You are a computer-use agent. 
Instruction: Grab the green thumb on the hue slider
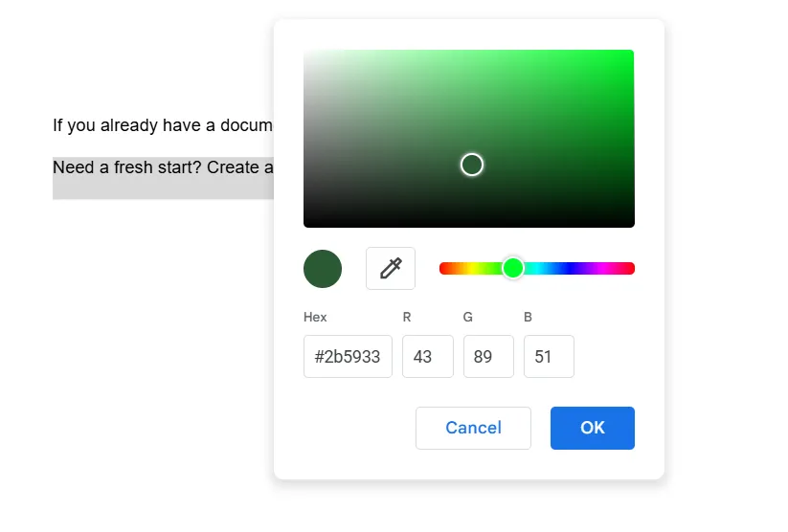click(513, 268)
